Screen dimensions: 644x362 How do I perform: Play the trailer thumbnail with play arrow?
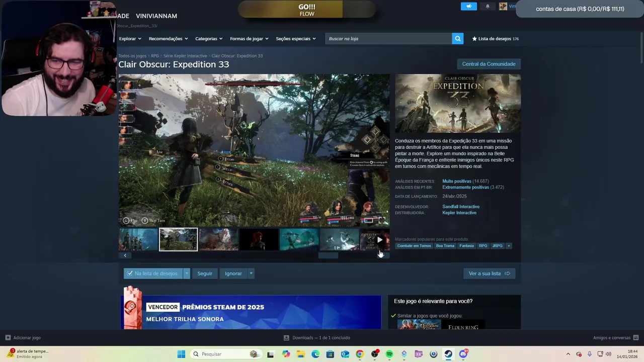coord(375,240)
